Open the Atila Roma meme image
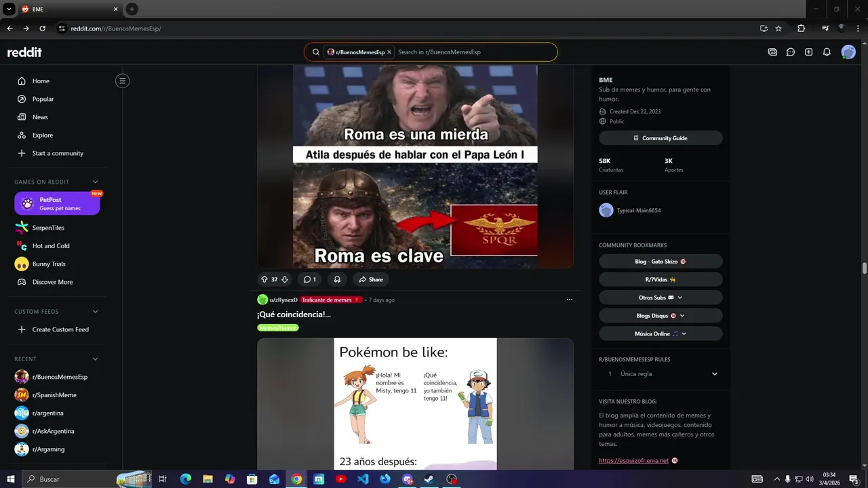This screenshot has height=488, width=868. (x=415, y=166)
